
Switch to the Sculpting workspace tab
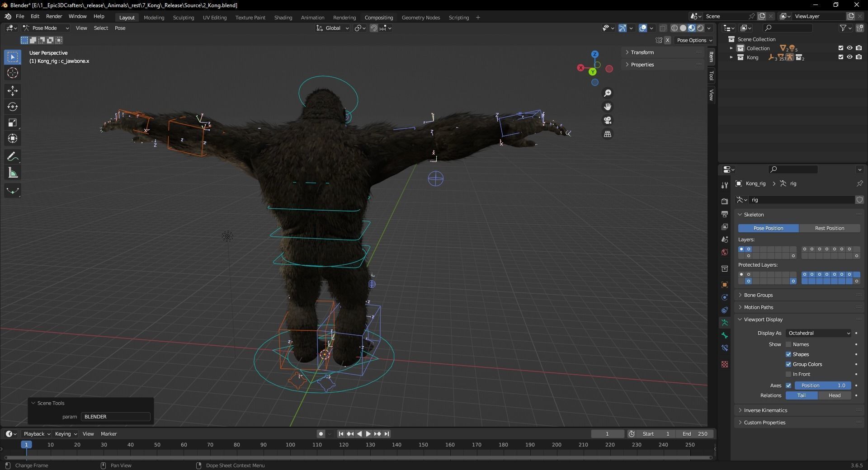tap(184, 18)
